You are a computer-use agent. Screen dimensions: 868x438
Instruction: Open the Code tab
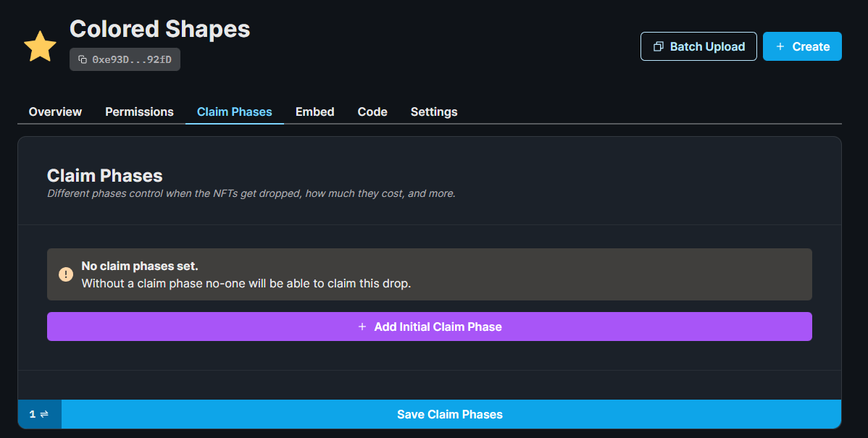coord(372,111)
